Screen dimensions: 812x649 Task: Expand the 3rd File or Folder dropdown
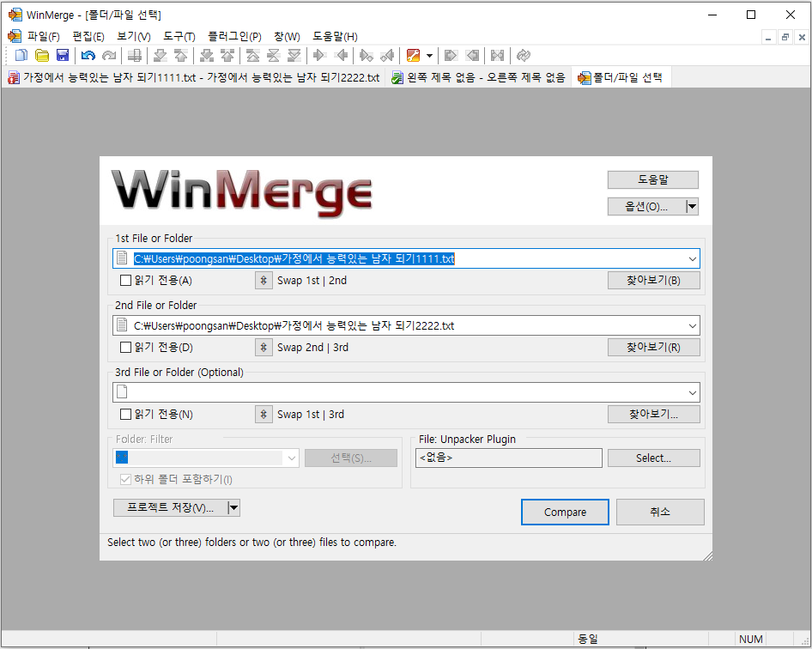point(693,392)
